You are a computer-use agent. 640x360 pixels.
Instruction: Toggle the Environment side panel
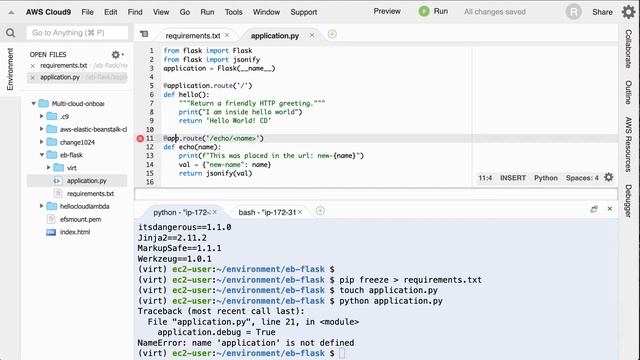click(x=10, y=69)
